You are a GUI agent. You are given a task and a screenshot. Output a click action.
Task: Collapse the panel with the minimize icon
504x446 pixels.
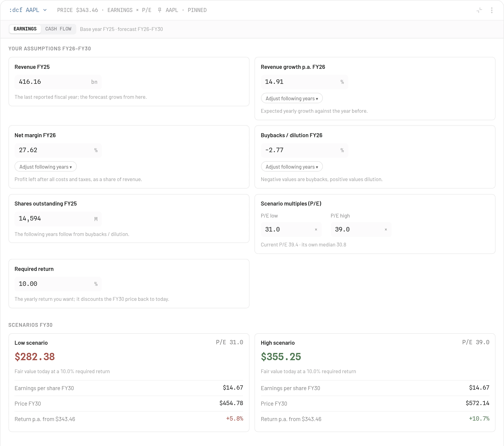(479, 10)
